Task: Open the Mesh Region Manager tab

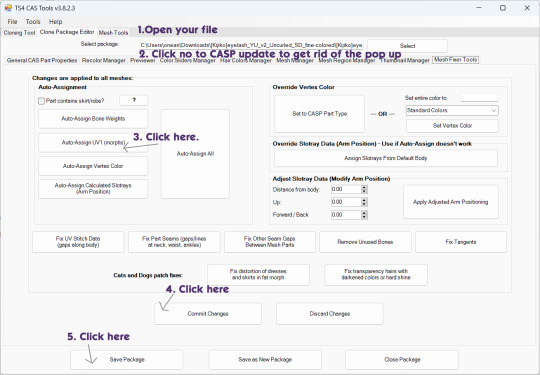Action: point(346,60)
